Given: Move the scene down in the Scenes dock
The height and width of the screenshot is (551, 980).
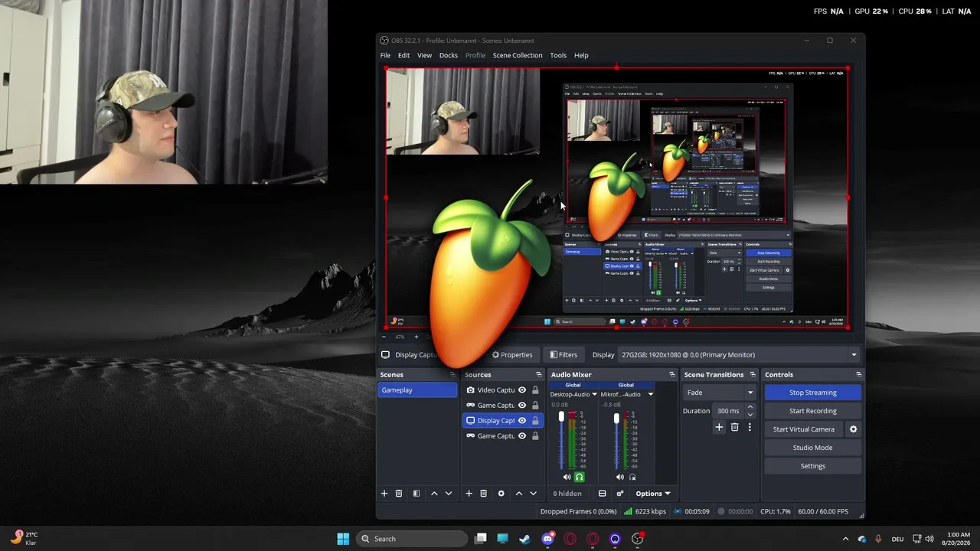Looking at the screenshot, I should [449, 494].
